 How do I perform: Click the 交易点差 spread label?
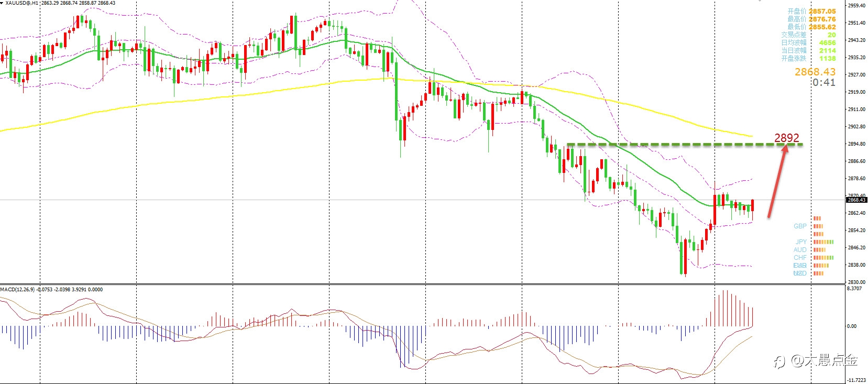pyautogui.click(x=794, y=35)
